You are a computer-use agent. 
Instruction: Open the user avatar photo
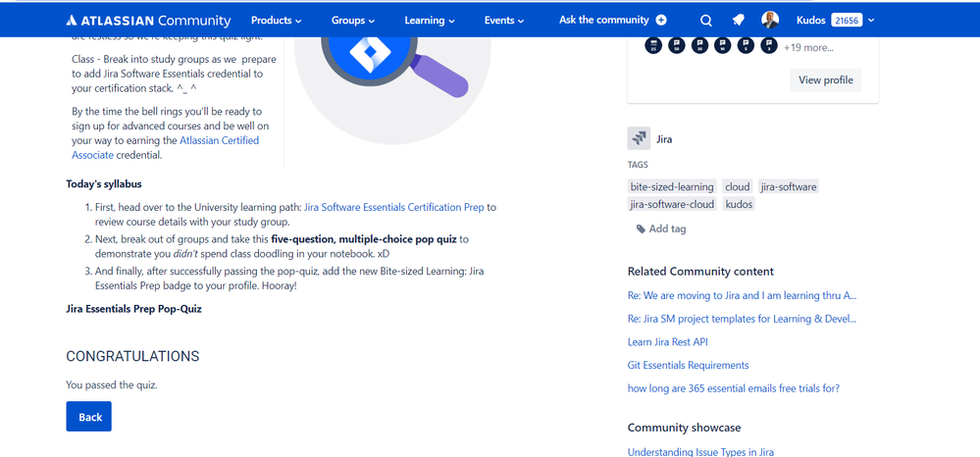pos(770,20)
